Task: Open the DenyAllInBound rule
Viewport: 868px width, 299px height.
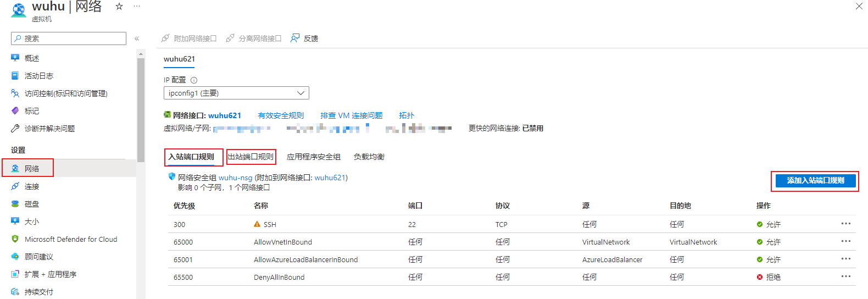Action: (x=279, y=277)
